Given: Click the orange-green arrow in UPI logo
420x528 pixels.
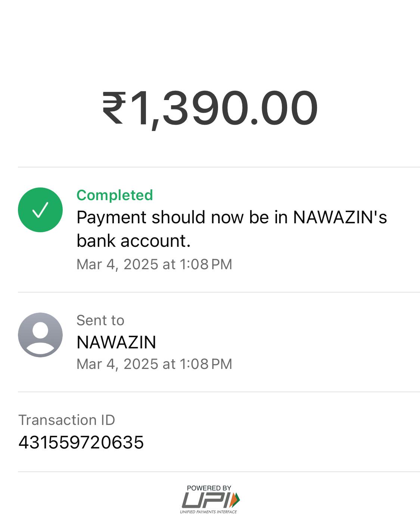Looking at the screenshot, I should coord(235,500).
